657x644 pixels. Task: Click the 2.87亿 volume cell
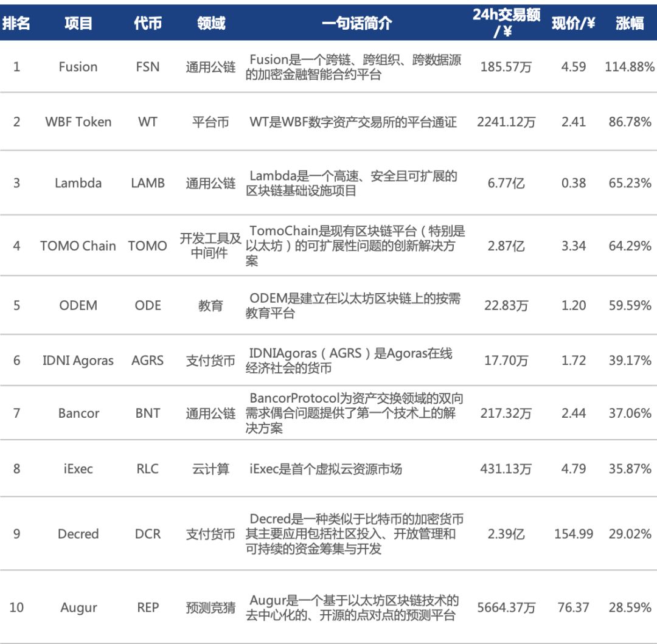coord(506,246)
